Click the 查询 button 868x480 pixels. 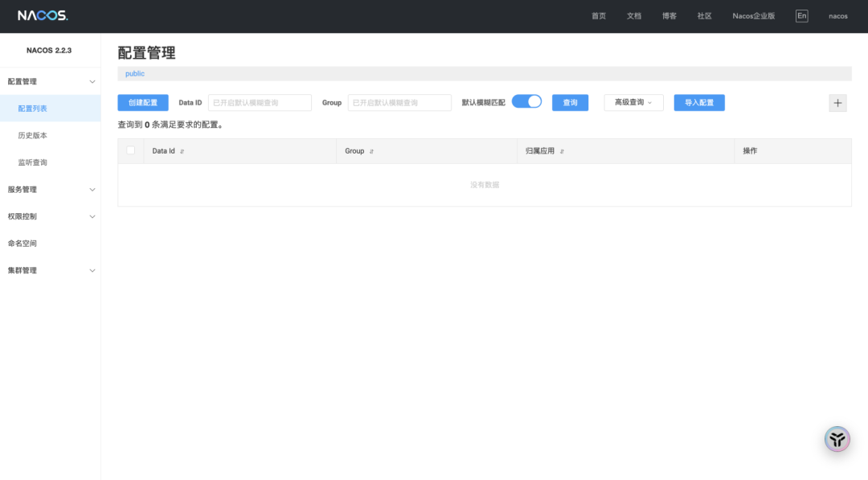(570, 102)
